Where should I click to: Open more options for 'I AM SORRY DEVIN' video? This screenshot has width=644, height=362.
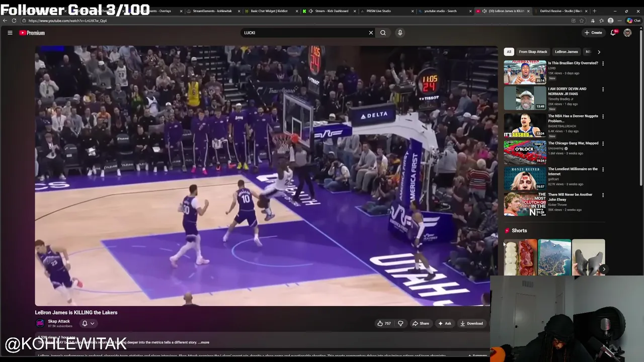click(x=603, y=89)
